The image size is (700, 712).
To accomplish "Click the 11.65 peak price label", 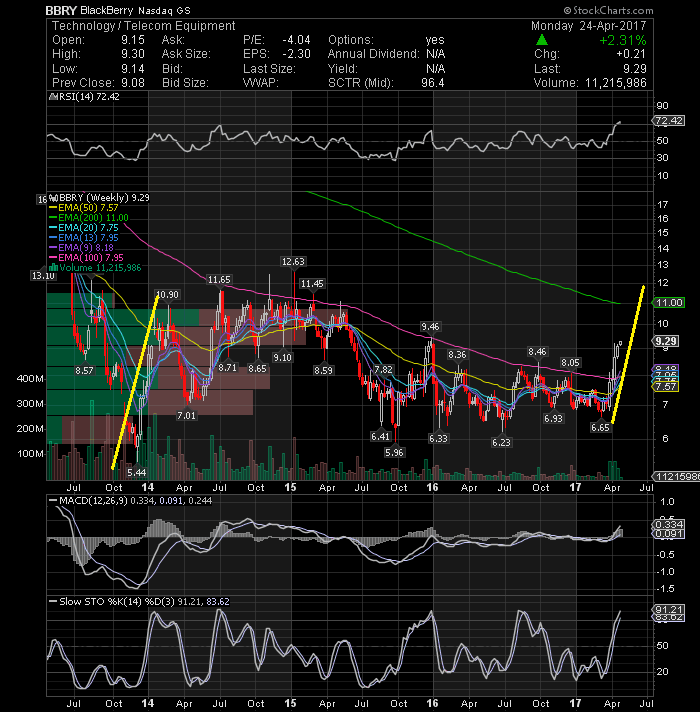I will click(x=219, y=280).
